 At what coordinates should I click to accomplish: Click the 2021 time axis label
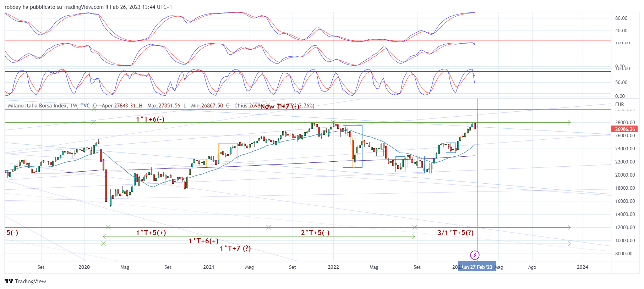pos(209,267)
